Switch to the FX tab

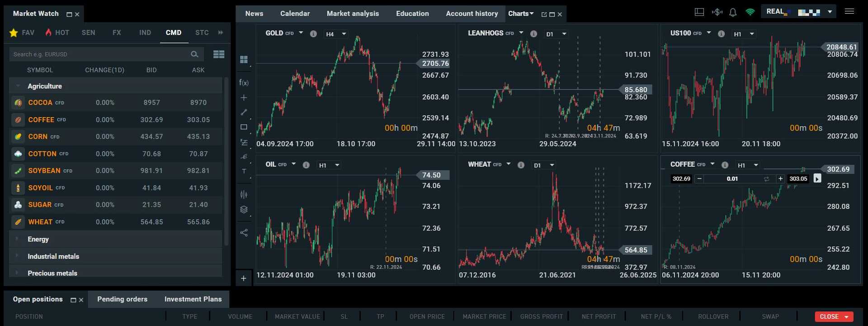(x=117, y=33)
